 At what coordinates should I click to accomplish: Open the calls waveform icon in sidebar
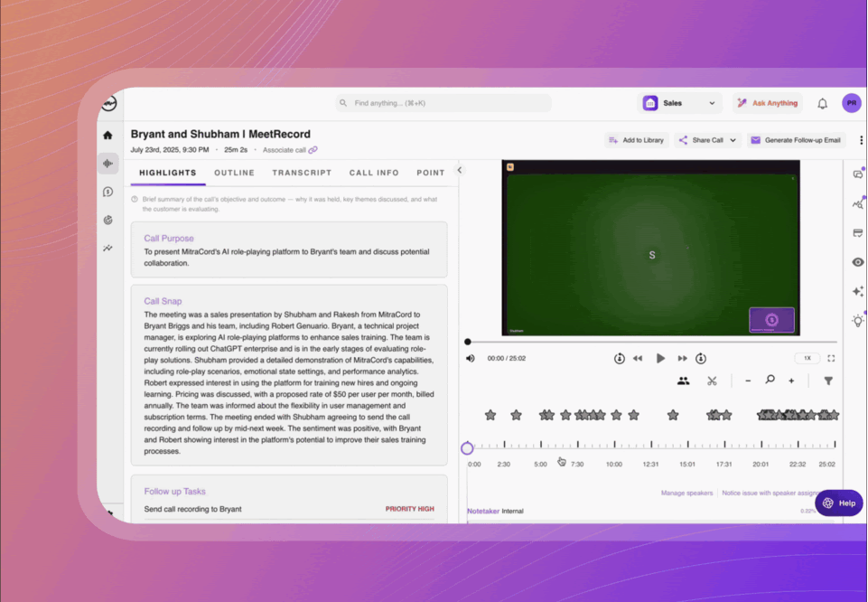point(108,164)
